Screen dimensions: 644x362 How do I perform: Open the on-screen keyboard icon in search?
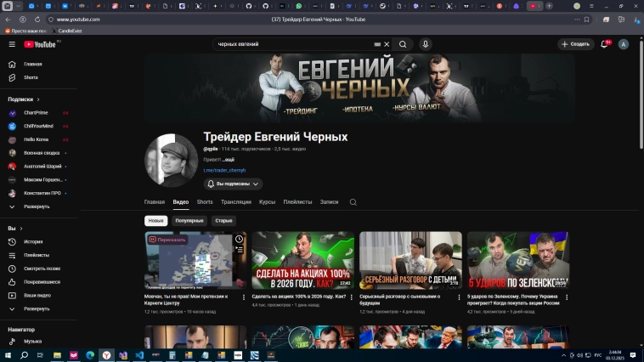click(x=377, y=44)
